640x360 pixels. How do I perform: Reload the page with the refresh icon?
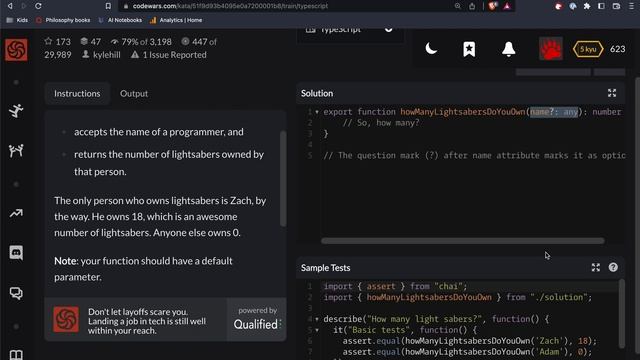pyautogui.click(x=38, y=6)
